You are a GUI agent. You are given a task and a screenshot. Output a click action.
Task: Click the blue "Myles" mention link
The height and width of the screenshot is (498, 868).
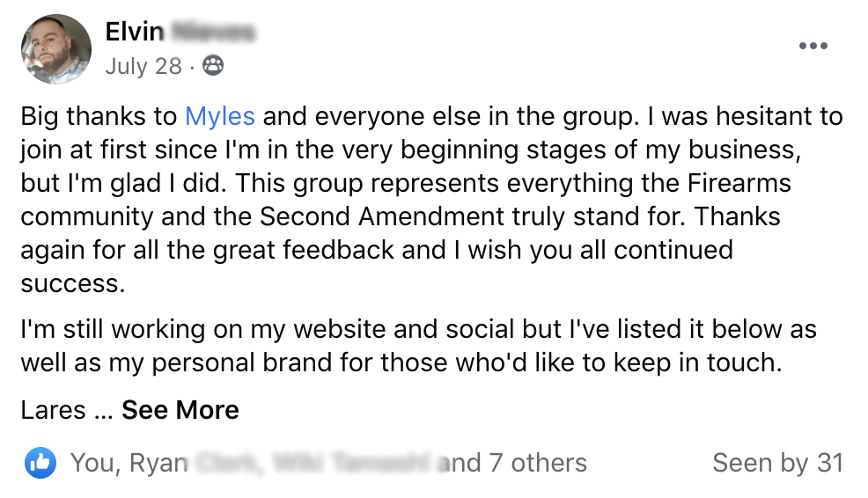coord(220,116)
